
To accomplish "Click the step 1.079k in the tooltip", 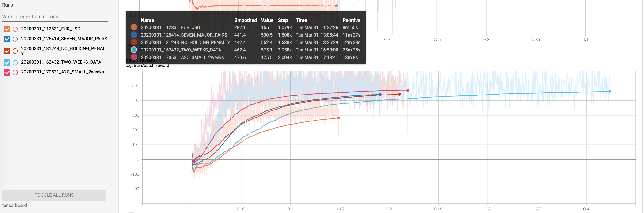I will click(x=284, y=27).
